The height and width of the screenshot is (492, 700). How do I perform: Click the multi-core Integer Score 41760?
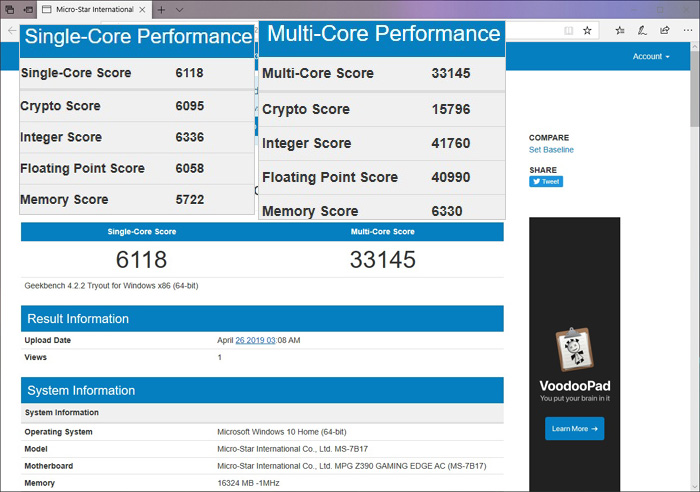(x=451, y=143)
